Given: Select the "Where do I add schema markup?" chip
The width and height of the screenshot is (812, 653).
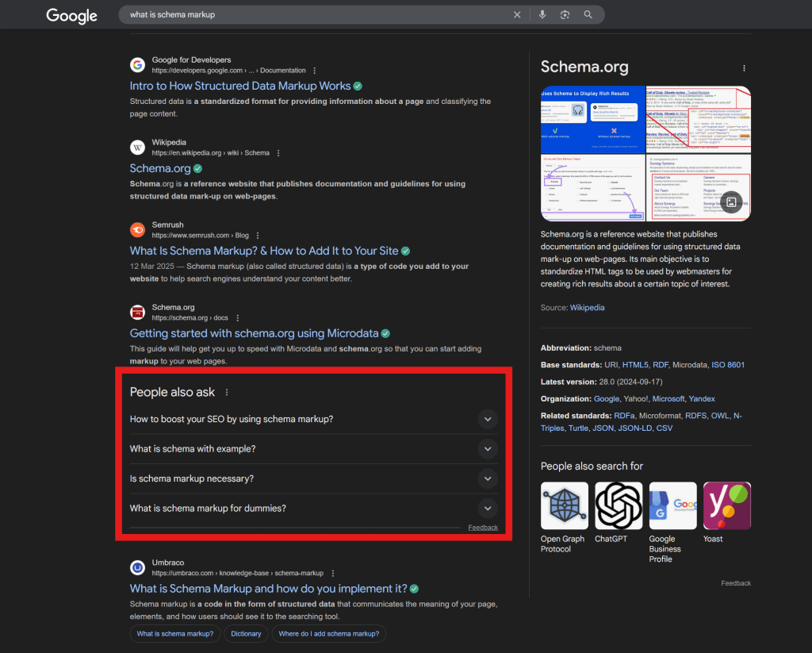Looking at the screenshot, I should point(328,634).
